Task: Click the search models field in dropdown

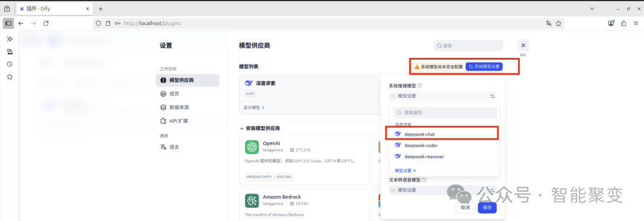Action: point(445,112)
